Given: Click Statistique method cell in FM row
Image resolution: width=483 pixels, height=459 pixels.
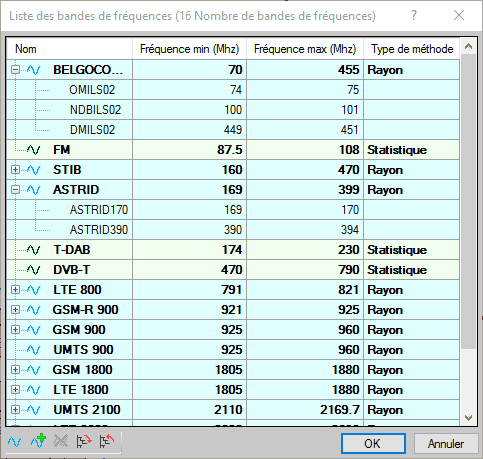Looking at the screenshot, I should point(411,150).
